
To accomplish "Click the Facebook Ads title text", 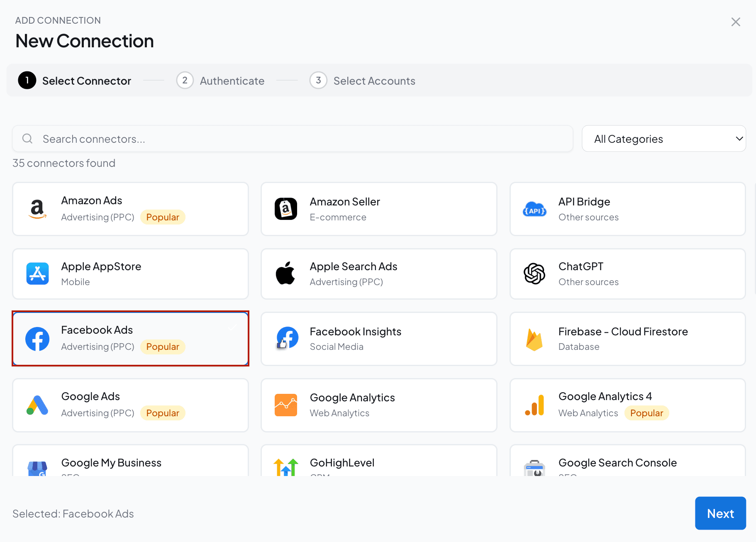I will tap(97, 330).
